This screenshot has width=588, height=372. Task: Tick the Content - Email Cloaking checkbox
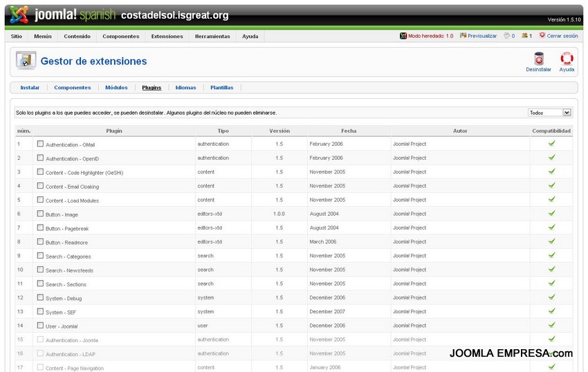[x=41, y=185]
